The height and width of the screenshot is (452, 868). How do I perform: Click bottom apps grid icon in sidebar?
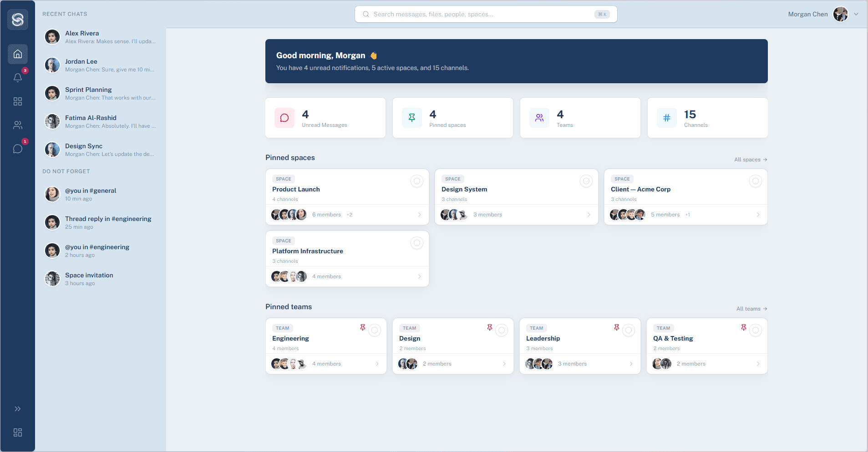[18, 432]
